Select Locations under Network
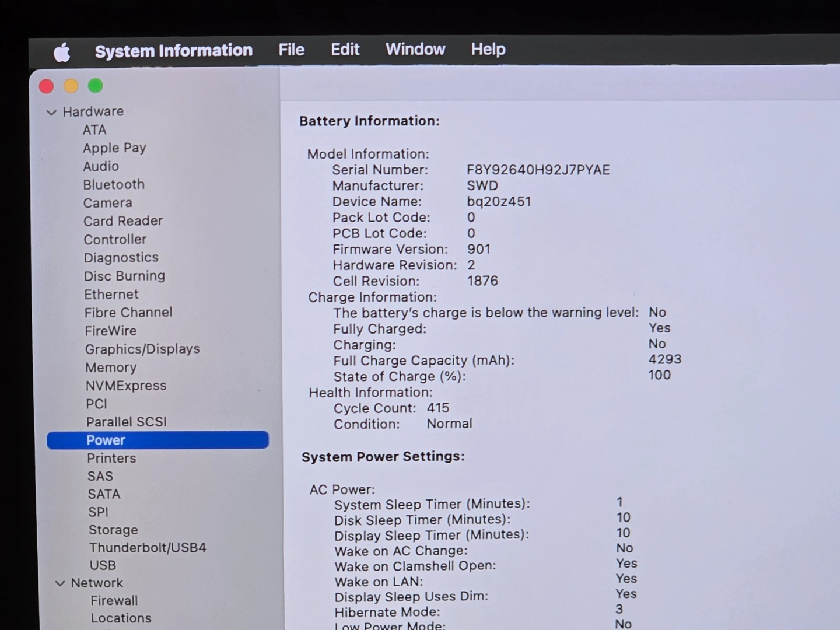The image size is (840, 630). coord(121,618)
